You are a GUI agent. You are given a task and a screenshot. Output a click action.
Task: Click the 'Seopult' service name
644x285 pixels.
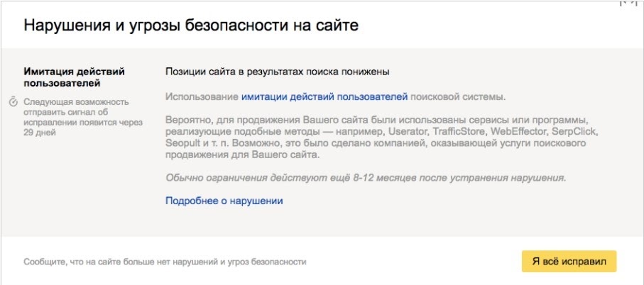pos(182,144)
